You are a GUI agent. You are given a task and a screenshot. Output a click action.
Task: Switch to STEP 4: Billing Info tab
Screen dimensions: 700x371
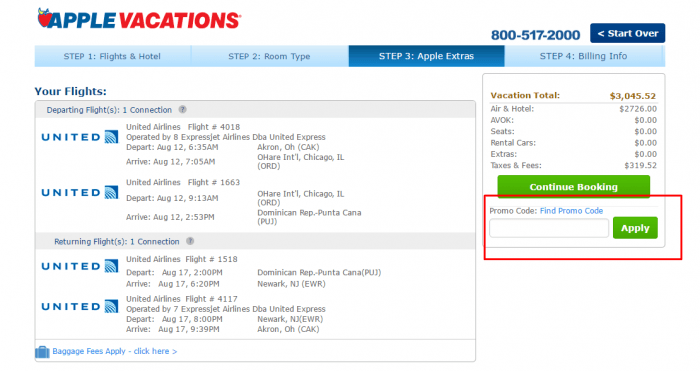[x=584, y=56]
